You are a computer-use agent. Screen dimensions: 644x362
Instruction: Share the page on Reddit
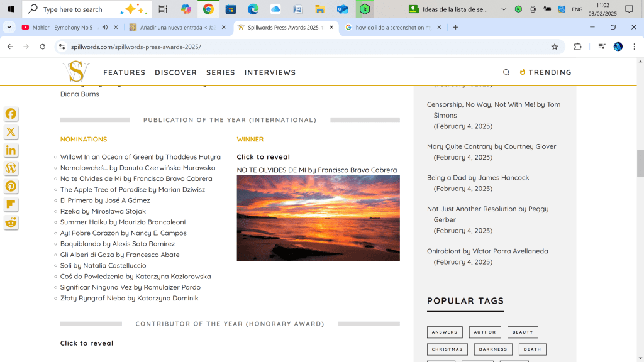tap(11, 222)
